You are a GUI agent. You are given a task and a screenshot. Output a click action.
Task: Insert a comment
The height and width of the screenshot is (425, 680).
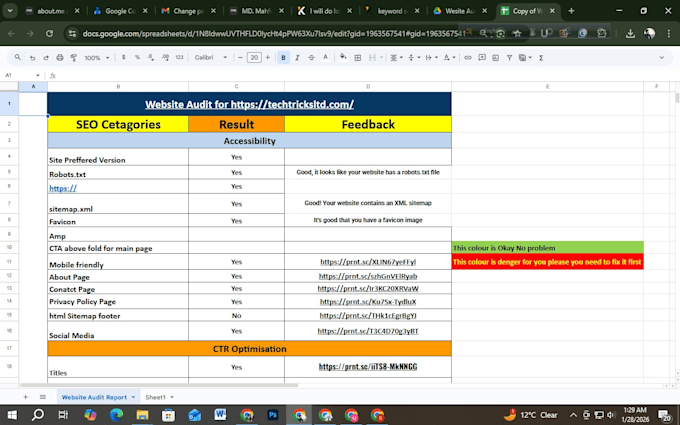(x=482, y=58)
